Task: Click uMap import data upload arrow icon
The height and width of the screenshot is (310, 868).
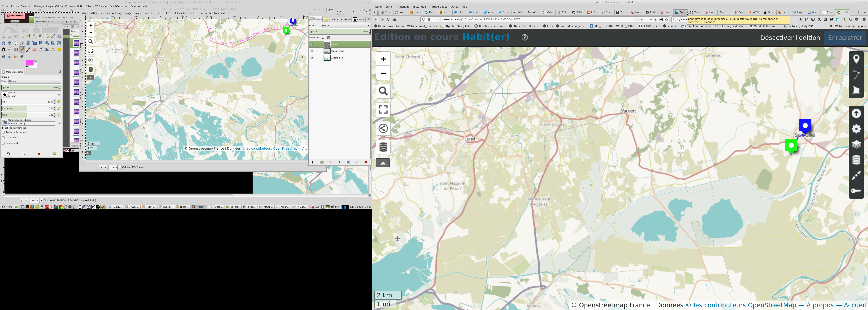Action: [x=856, y=114]
